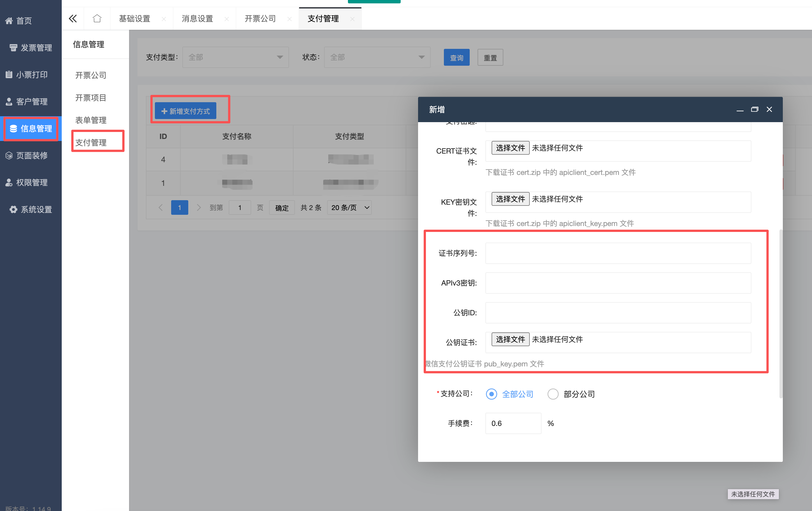
Task: Expand 状态 dropdown
Action: point(377,57)
